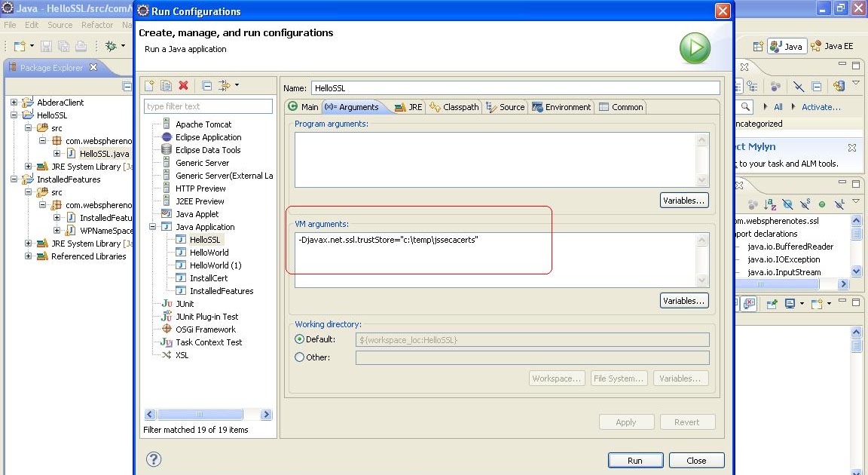Select HelloWorld (1) launch configuration
This screenshot has width=868, height=475.
tap(215, 265)
